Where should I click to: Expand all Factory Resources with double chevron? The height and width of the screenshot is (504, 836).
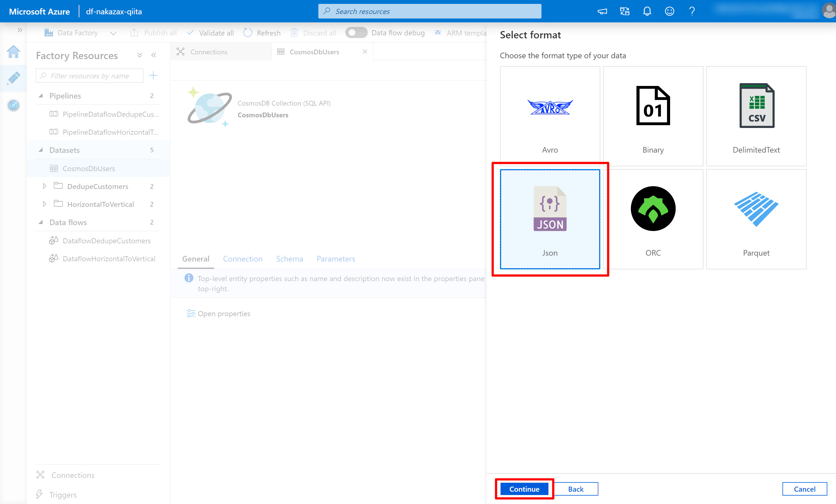[140, 55]
